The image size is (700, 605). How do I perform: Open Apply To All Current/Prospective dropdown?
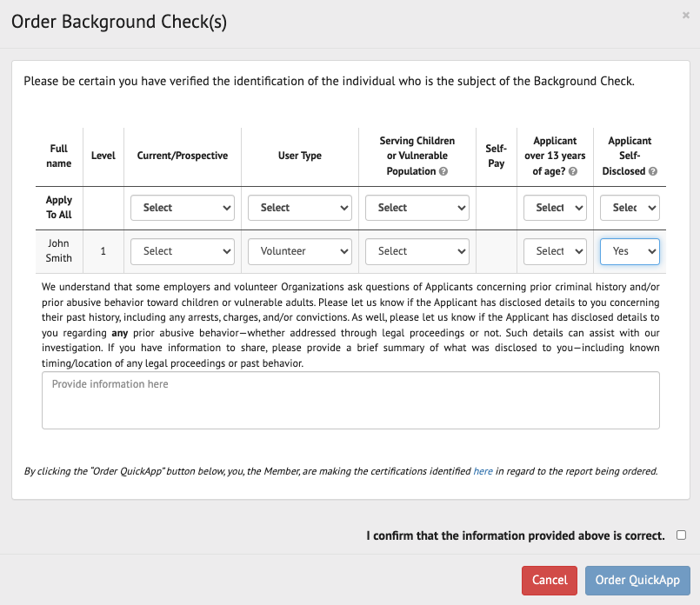(x=183, y=208)
